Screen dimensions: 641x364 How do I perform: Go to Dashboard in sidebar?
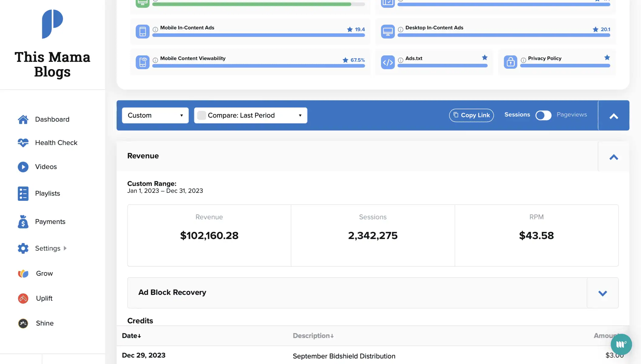click(52, 120)
